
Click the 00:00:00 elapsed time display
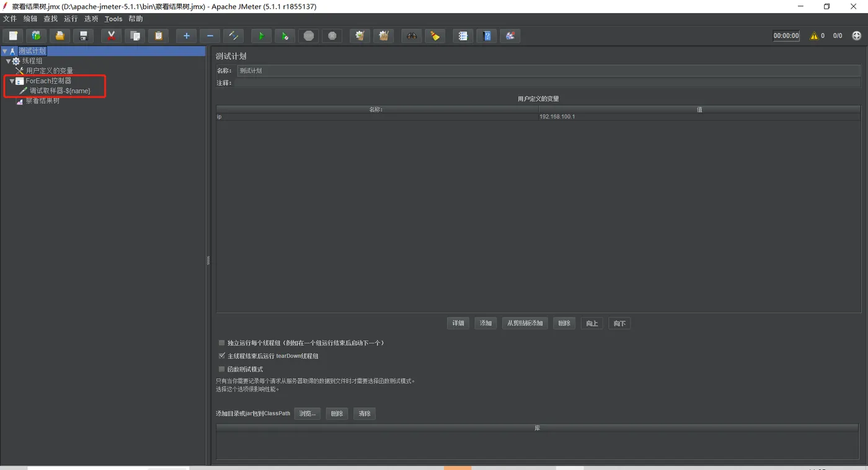tap(786, 36)
